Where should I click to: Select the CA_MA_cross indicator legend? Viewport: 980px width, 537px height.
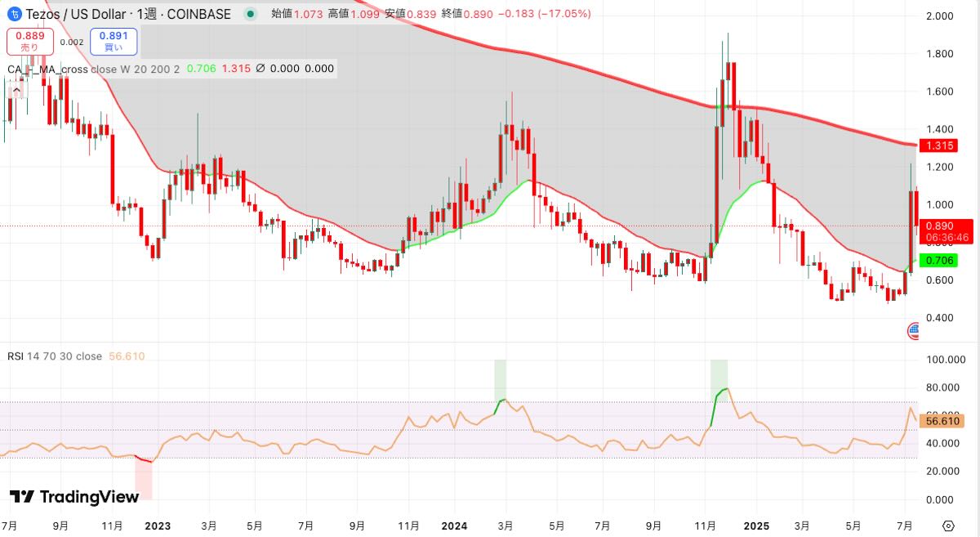pyautogui.click(x=92, y=69)
